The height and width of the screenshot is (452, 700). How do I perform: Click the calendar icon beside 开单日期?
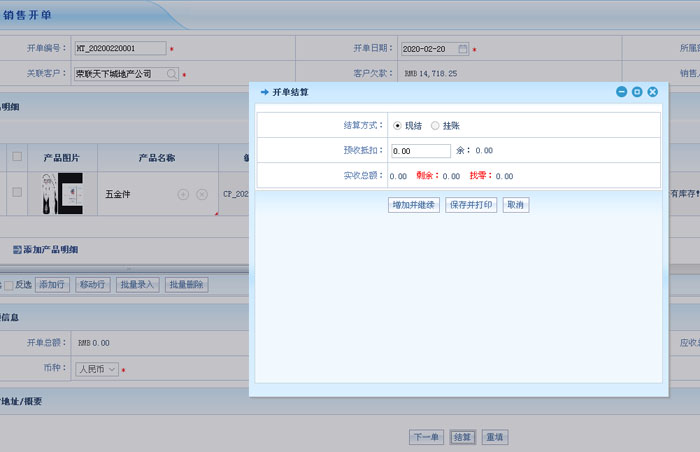pyautogui.click(x=462, y=48)
